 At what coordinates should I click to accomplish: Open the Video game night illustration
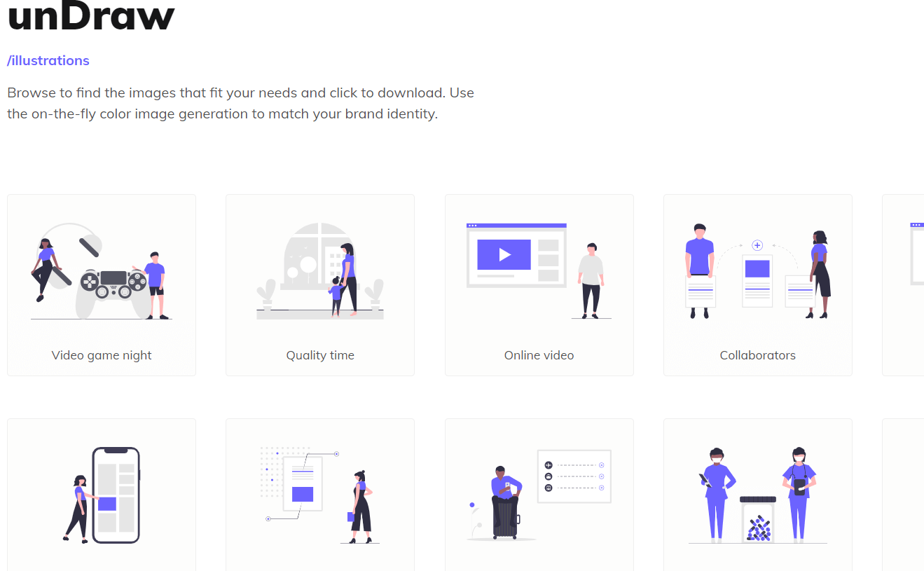coord(102,285)
